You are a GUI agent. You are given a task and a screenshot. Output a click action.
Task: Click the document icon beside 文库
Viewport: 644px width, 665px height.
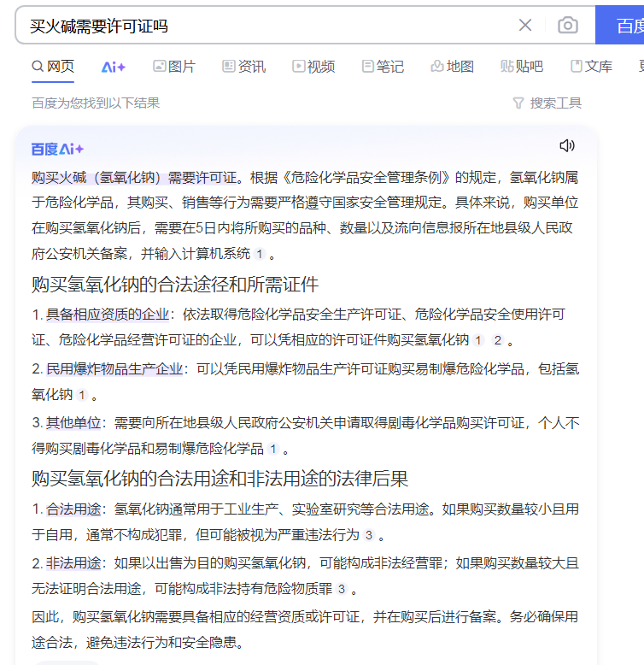click(x=577, y=66)
